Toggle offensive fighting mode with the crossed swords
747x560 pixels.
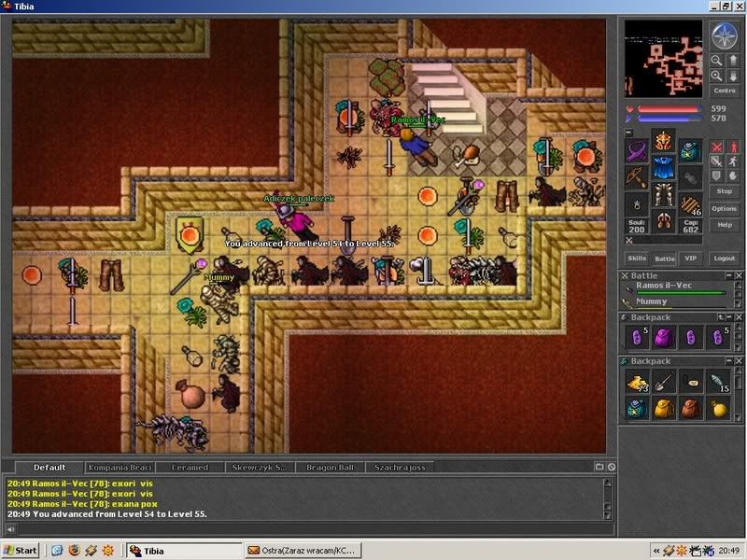[716, 147]
